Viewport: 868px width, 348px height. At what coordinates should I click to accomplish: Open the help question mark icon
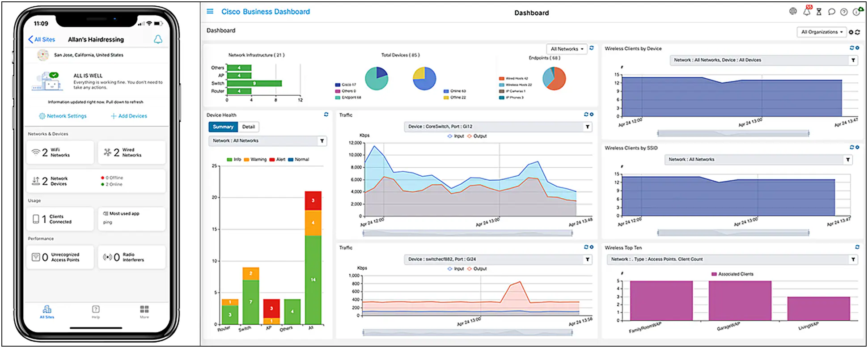point(844,12)
